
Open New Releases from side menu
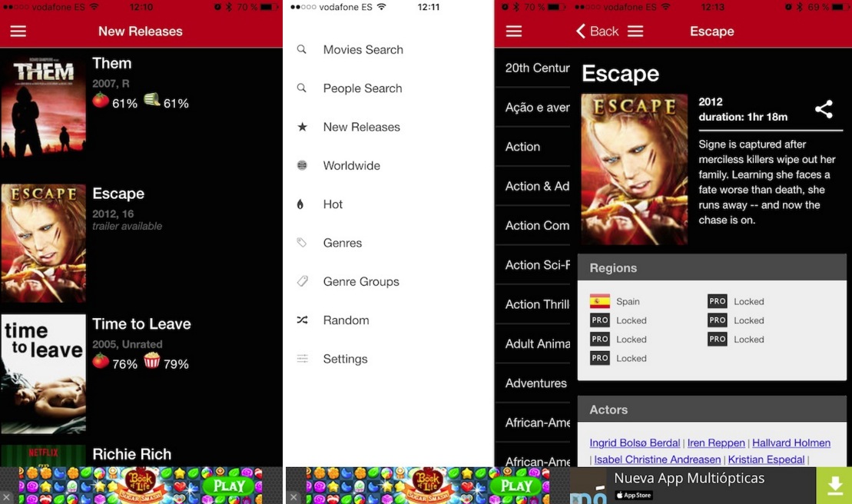[x=361, y=127]
